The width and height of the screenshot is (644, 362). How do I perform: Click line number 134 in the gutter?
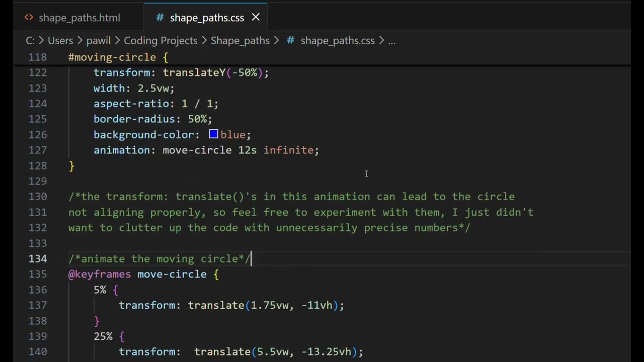coord(38,259)
